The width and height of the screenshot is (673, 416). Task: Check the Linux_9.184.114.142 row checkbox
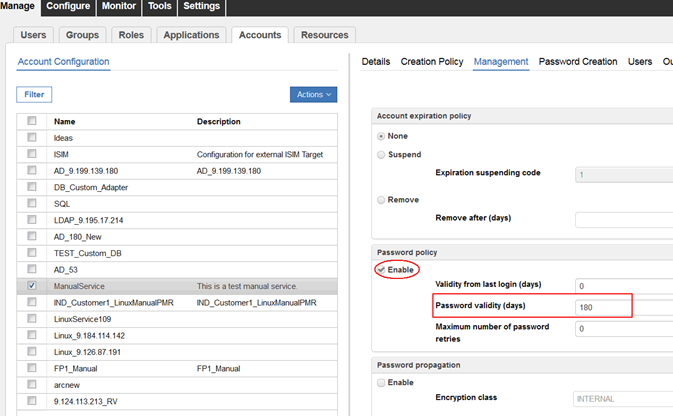32,335
